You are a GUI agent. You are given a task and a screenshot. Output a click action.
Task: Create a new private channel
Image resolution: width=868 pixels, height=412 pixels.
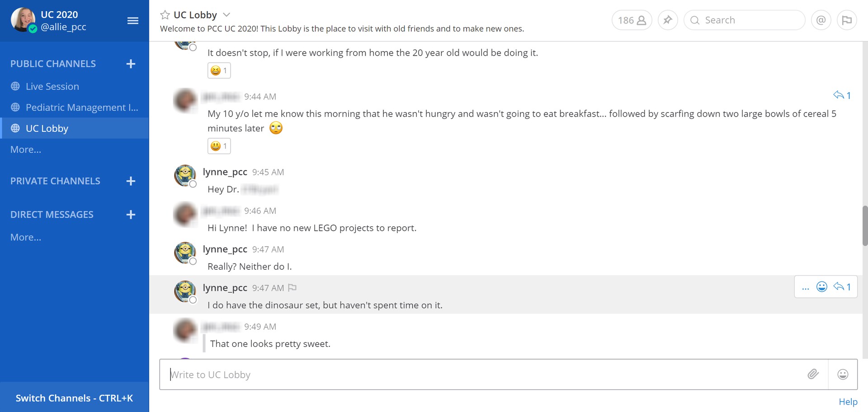click(x=131, y=181)
